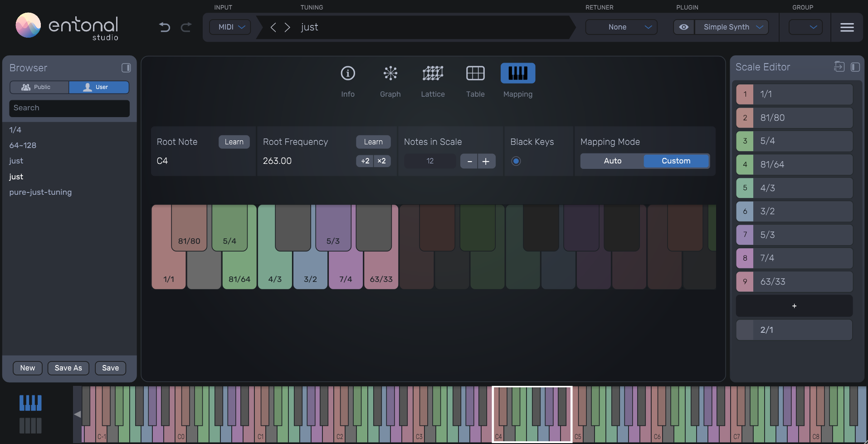
Task: Click the search field in the Browser
Action: (x=69, y=108)
